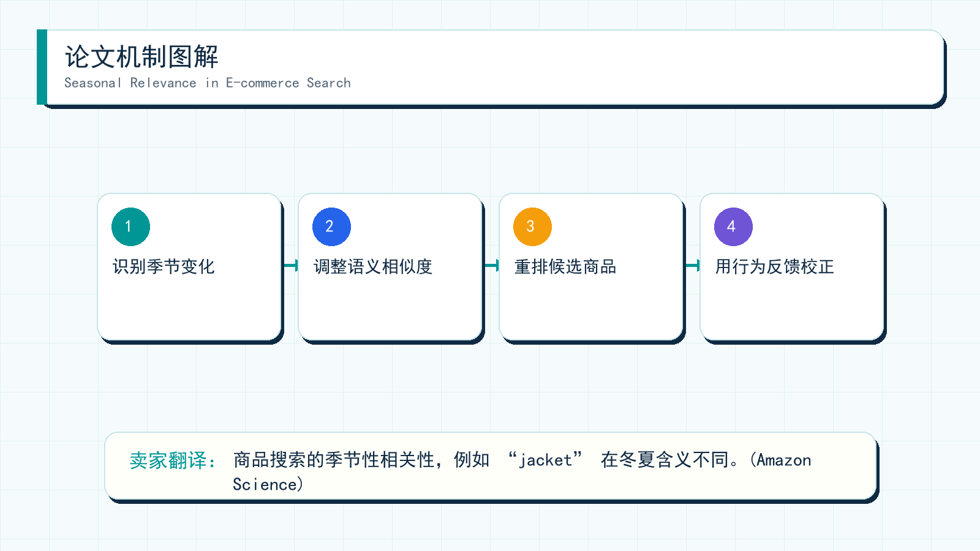Select subtitle Seasonal Relevance in E-commerce Search
The width and height of the screenshot is (980, 551).
[x=208, y=83]
